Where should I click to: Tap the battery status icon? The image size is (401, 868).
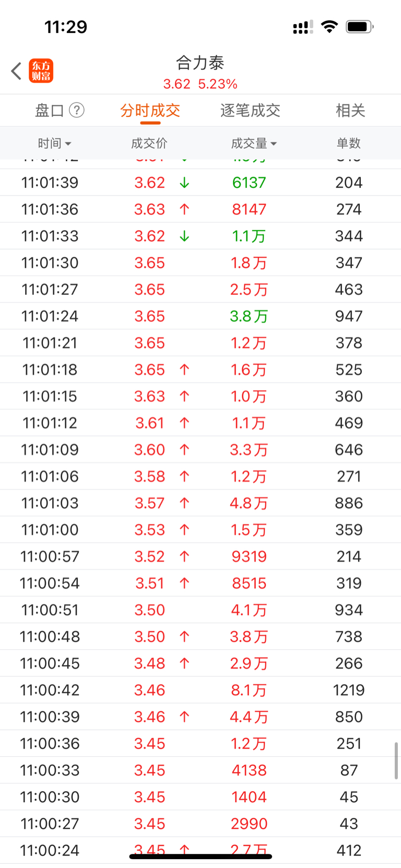359,27
